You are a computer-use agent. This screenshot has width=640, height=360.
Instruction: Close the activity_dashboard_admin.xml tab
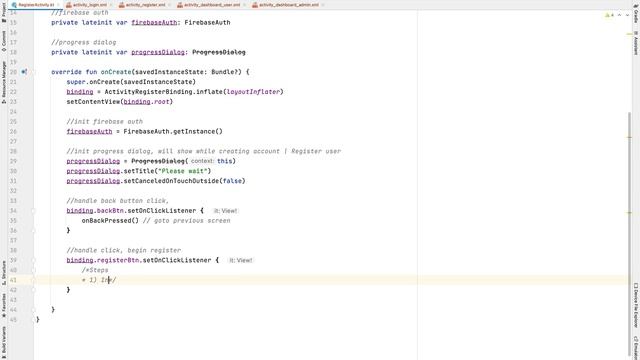pos(322,5)
